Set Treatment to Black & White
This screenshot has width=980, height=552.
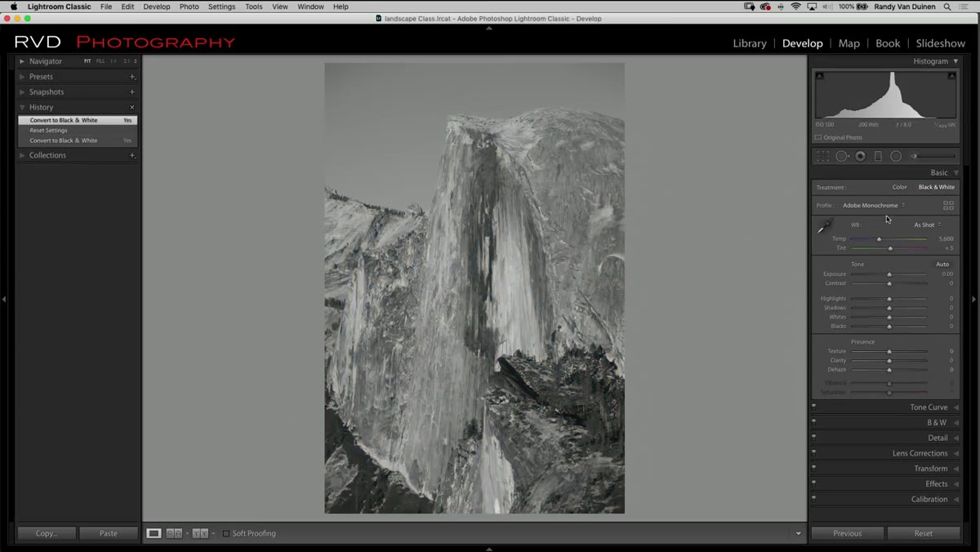click(x=936, y=187)
